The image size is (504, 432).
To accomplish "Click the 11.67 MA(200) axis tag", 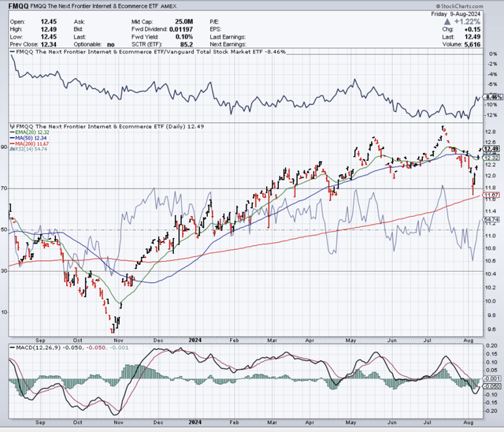I will 491,195.
